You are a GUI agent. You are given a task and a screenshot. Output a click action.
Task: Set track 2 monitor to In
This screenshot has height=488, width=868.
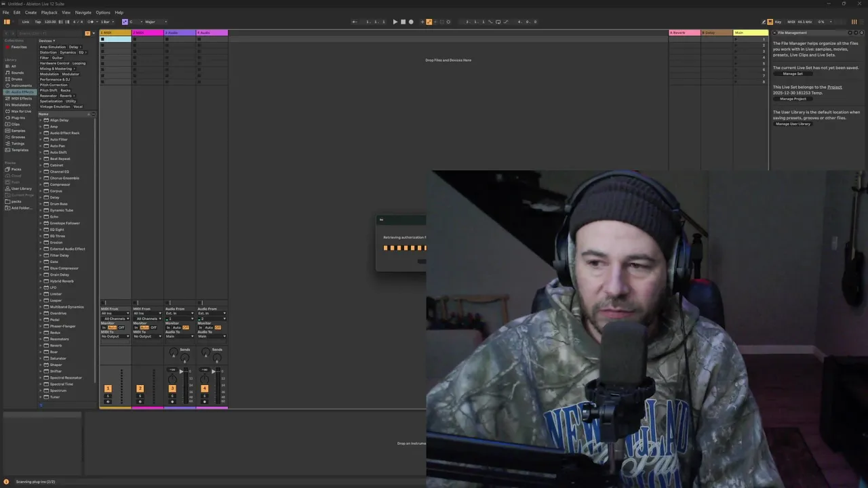[x=136, y=327]
